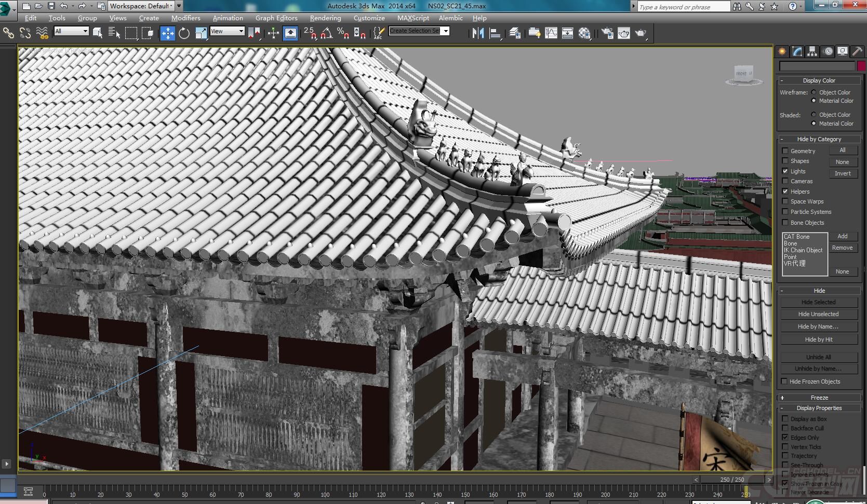Viewport: 867px width, 504px height.
Task: Open the selection filter All dropdown
Action: 72,31
